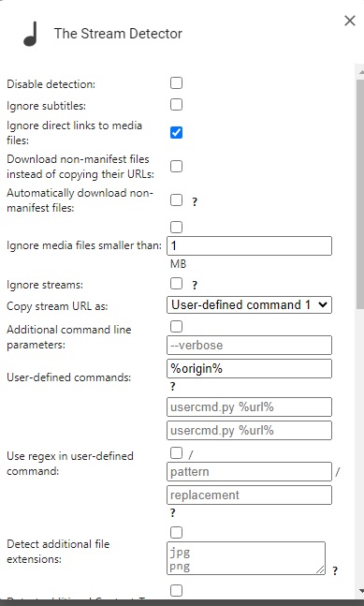Viewport: 364px width, 606px height.
Task: Tick the Ignore media files smaller than checkbox
Action: (x=177, y=227)
